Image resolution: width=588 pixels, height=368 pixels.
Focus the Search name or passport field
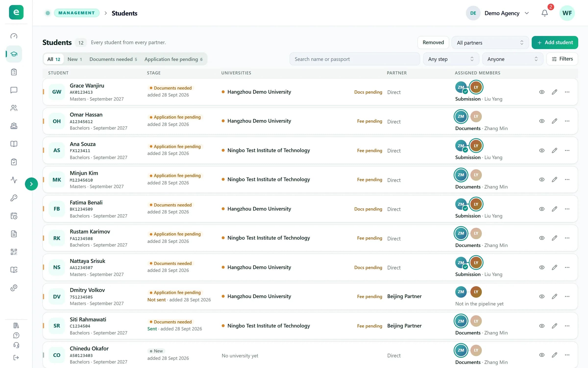coord(355,59)
